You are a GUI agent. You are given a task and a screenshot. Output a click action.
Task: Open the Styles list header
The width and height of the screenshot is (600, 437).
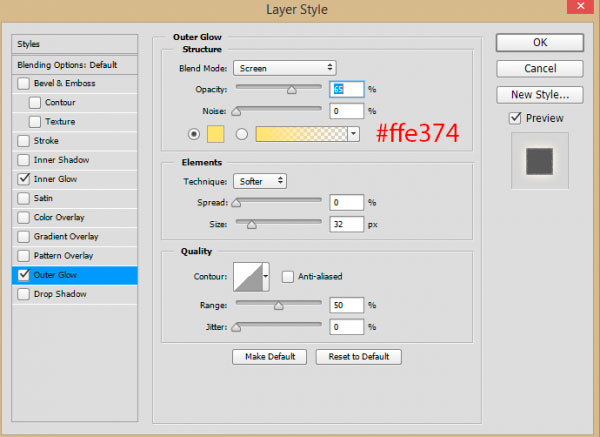(75, 44)
